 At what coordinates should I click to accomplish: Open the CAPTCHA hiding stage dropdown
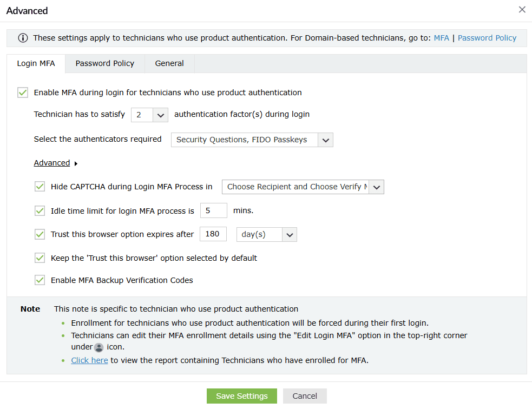(376, 187)
